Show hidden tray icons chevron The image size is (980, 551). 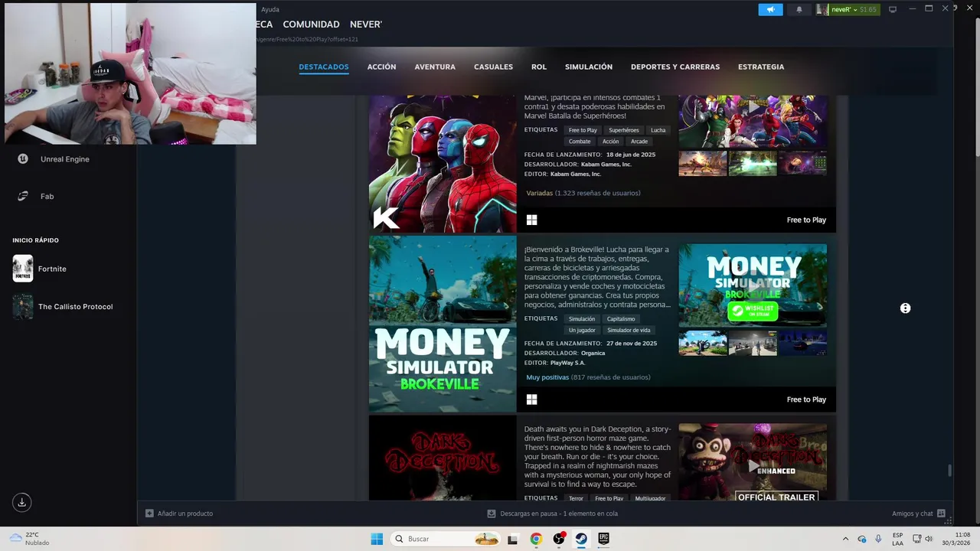pos(845,539)
